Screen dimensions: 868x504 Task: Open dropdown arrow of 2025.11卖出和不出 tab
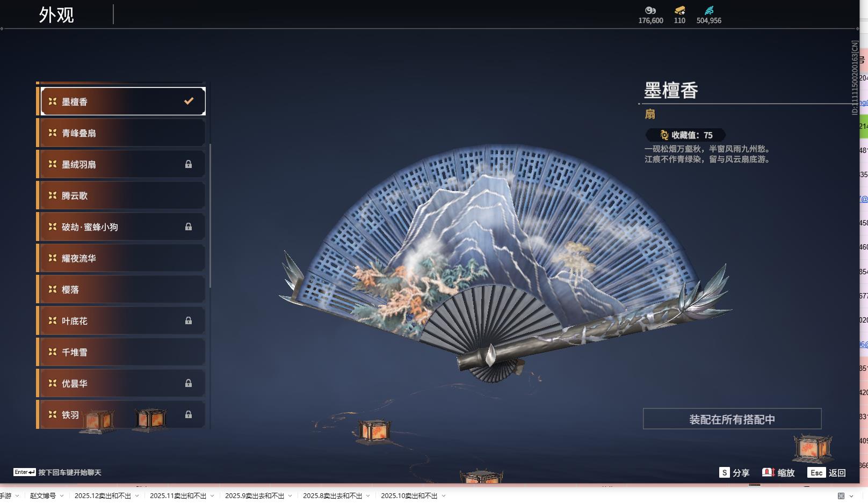(x=212, y=496)
